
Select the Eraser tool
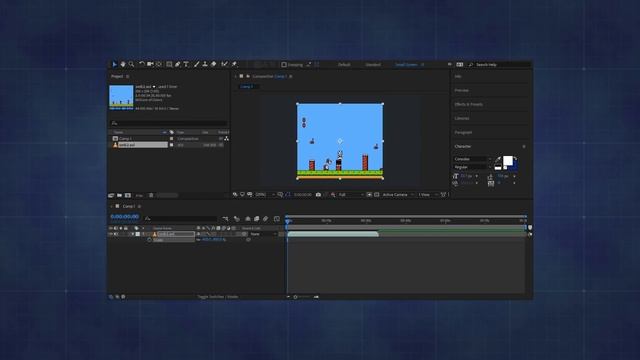pyautogui.click(x=213, y=64)
